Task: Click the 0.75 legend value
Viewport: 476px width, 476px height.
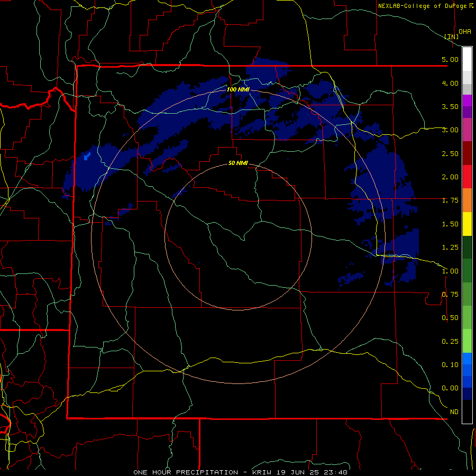Action: [x=450, y=295]
